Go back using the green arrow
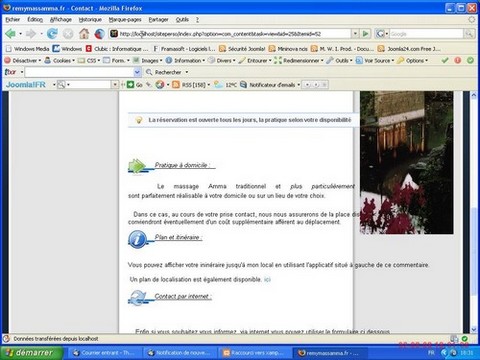480x360 pixels. tap(11, 34)
